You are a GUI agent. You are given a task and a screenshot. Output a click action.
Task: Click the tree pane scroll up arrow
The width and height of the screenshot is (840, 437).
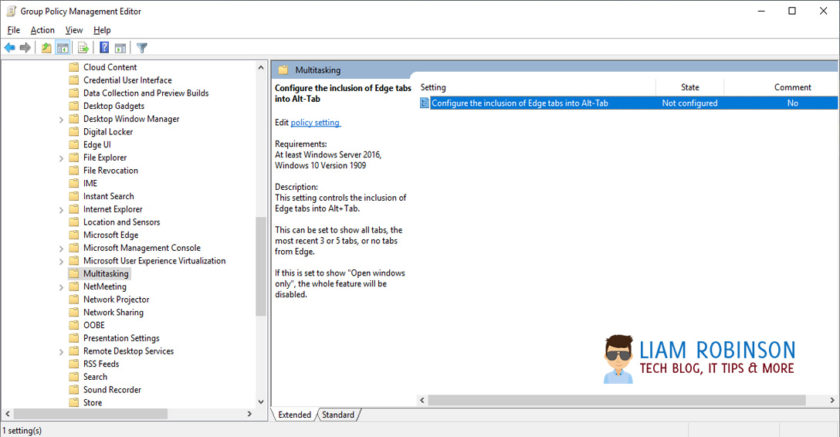(x=261, y=67)
